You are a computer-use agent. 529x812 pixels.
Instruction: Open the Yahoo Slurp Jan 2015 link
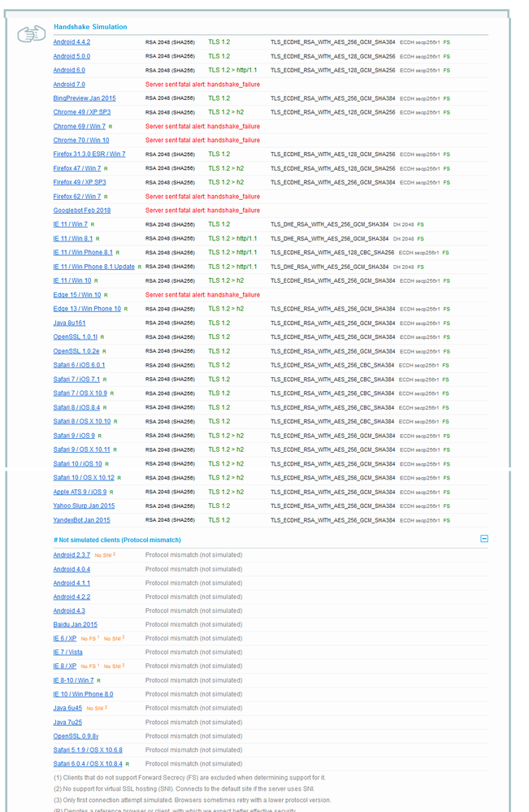[x=84, y=506]
